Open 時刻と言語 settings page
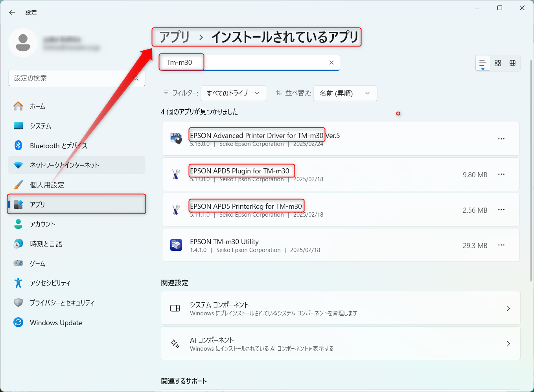 77,244
